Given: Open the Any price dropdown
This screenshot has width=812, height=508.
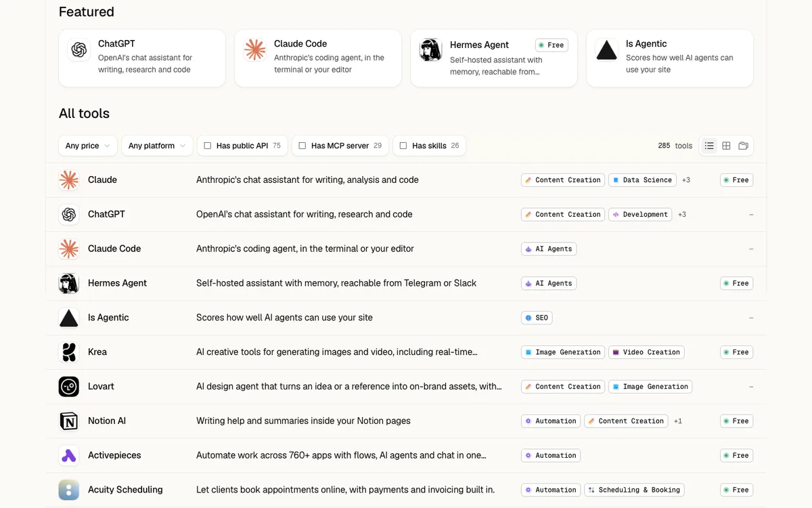Looking at the screenshot, I should click(88, 146).
